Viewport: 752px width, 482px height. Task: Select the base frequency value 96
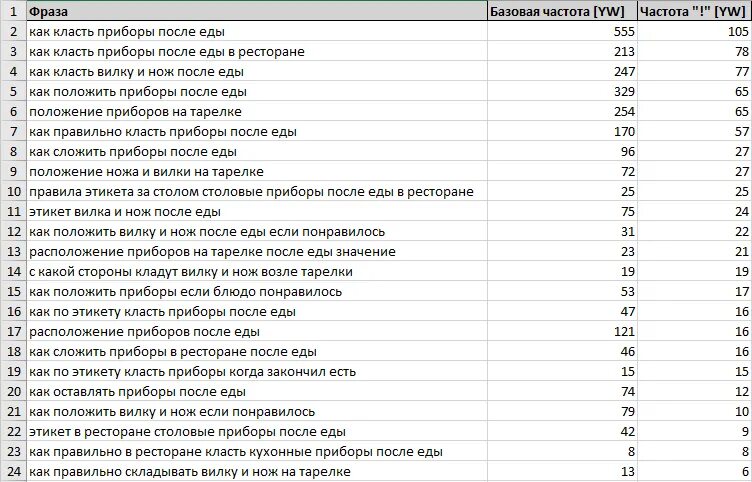pos(628,152)
